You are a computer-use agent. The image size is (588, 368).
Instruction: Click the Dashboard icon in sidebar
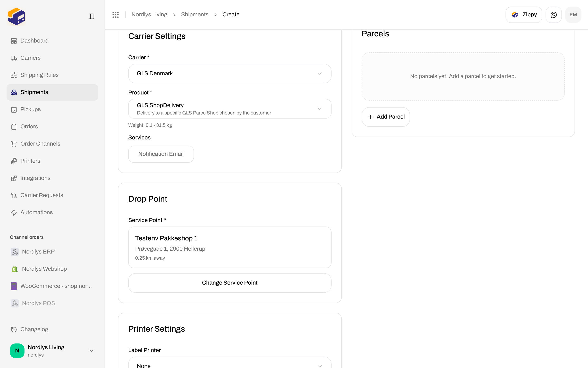[x=14, y=41]
